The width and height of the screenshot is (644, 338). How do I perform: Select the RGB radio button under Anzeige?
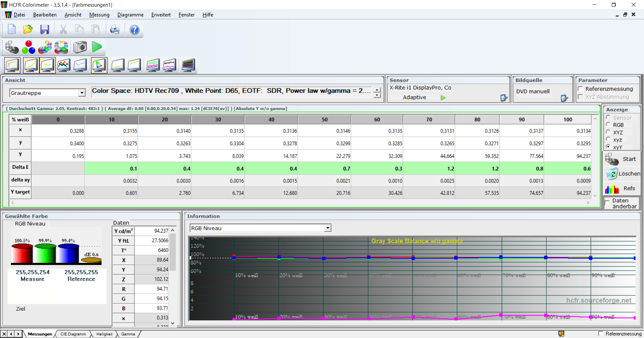pyautogui.click(x=608, y=125)
